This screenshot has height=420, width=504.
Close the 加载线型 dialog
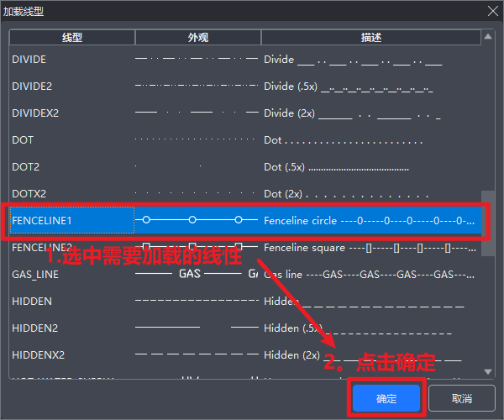click(x=491, y=11)
